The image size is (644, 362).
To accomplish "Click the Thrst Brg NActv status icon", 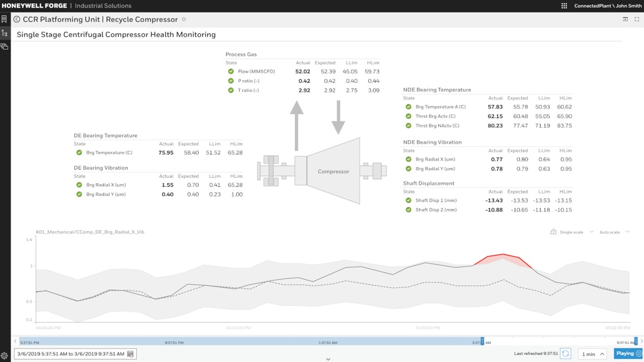I will [408, 126].
